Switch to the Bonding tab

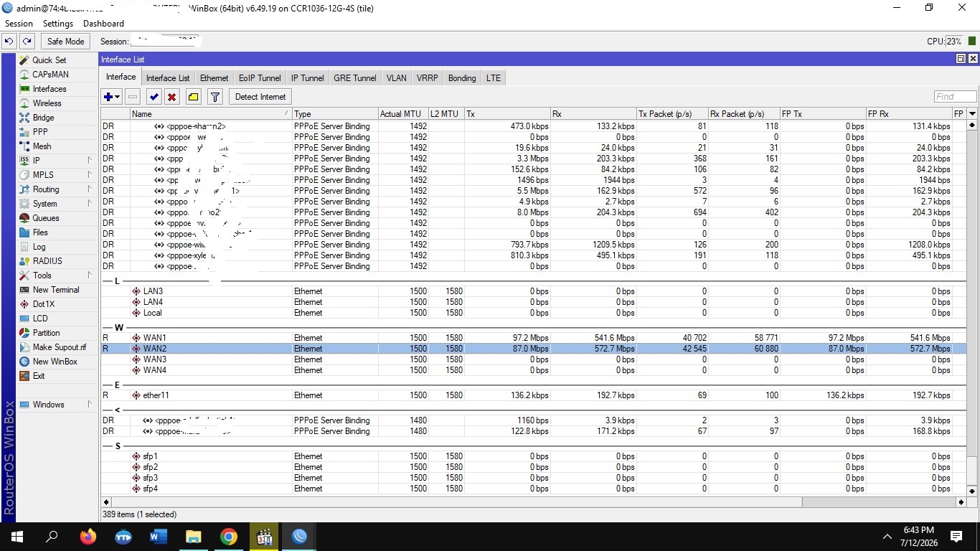pos(462,78)
